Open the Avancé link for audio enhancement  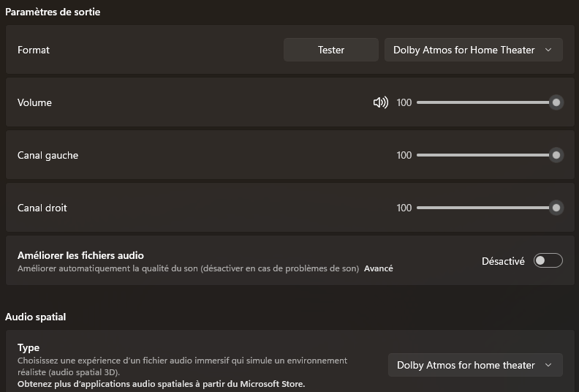[378, 268]
